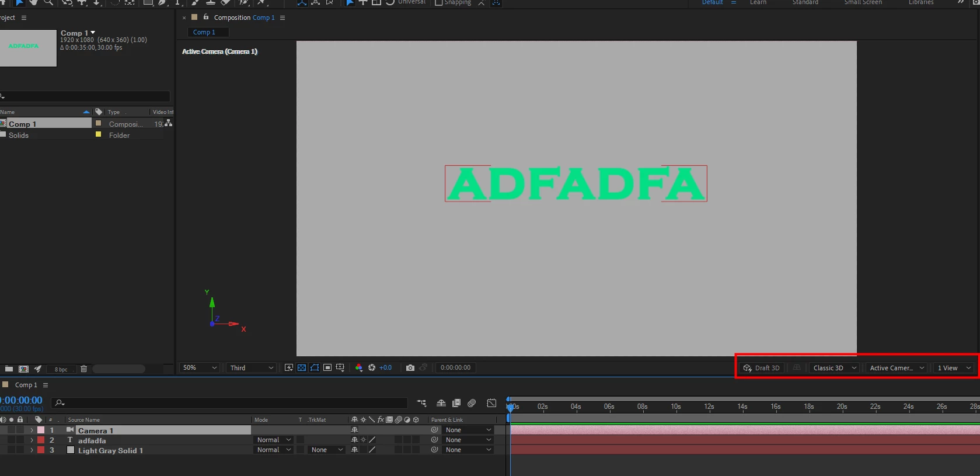Open composition mini-flowchart in timeline
This screenshot has width=980, height=476.
(x=421, y=403)
